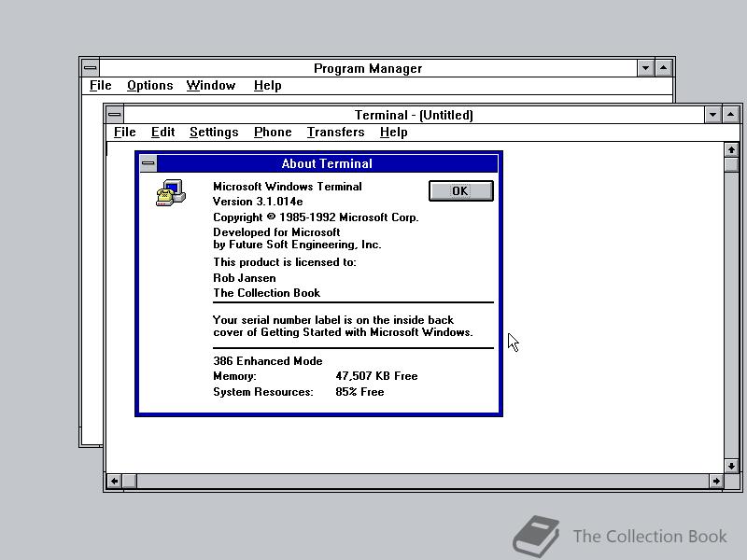Click 'This product is licensed to:' text

[x=285, y=262]
